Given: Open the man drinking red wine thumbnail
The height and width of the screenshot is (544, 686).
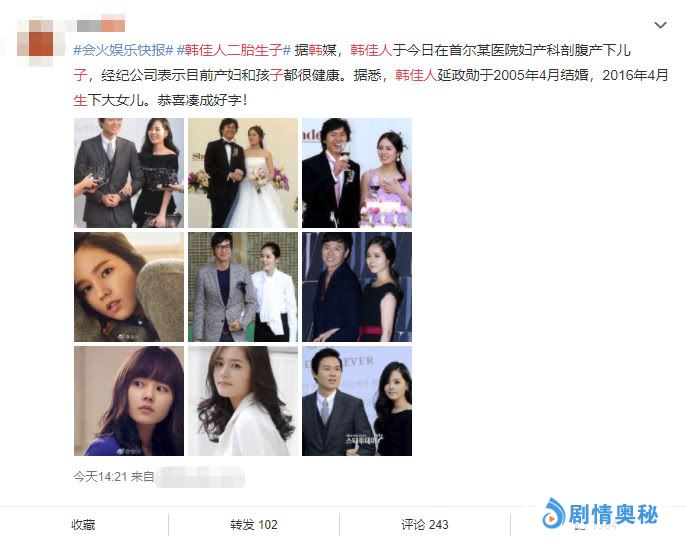Looking at the screenshot, I should coord(357,173).
